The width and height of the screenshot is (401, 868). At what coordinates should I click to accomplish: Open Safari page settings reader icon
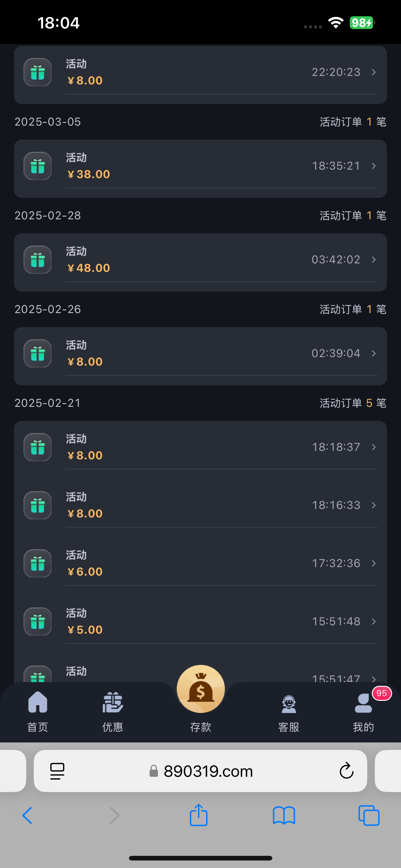[57, 771]
